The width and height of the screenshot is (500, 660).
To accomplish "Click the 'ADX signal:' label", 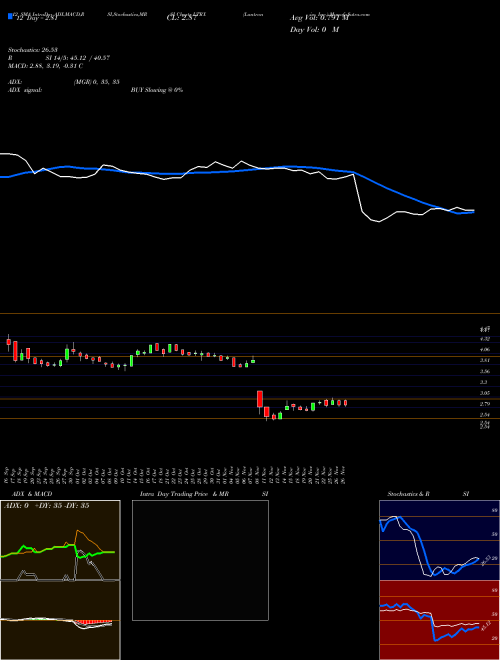I will (25, 90).
